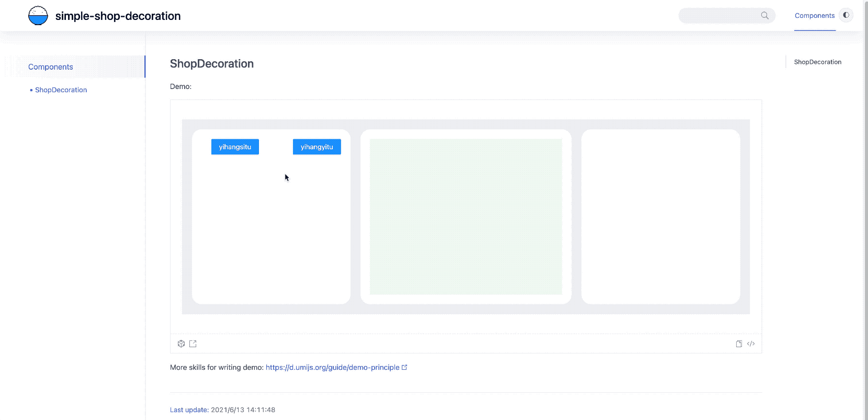Click the magnifier search icon
The image size is (868, 420).
765,16
